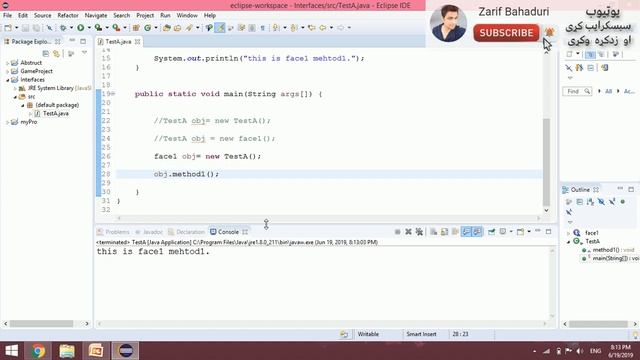Click Hide Fields icon in Outline

[x=601, y=202]
